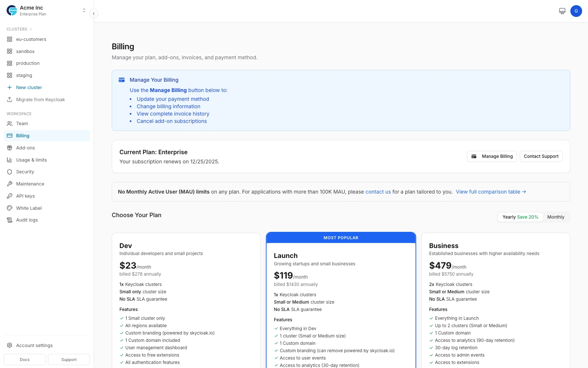
Task: Click the MOST POPULAR banner
Action: click(341, 238)
